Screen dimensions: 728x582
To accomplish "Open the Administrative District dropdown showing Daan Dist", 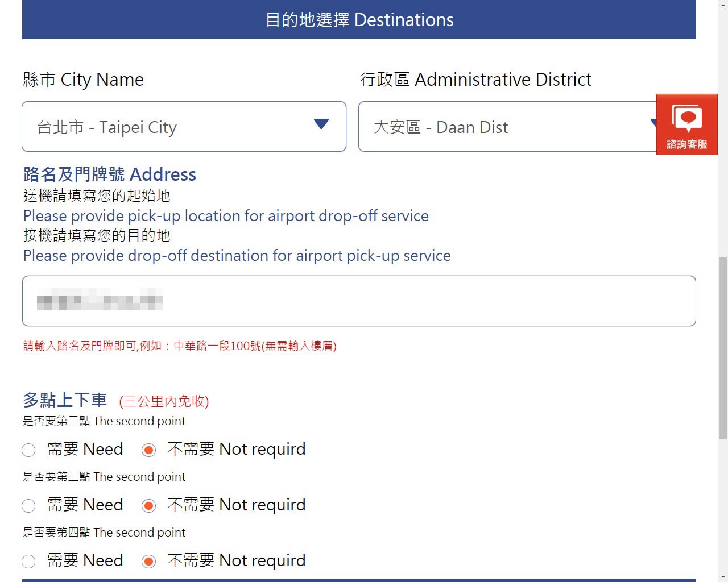I will point(506,127).
